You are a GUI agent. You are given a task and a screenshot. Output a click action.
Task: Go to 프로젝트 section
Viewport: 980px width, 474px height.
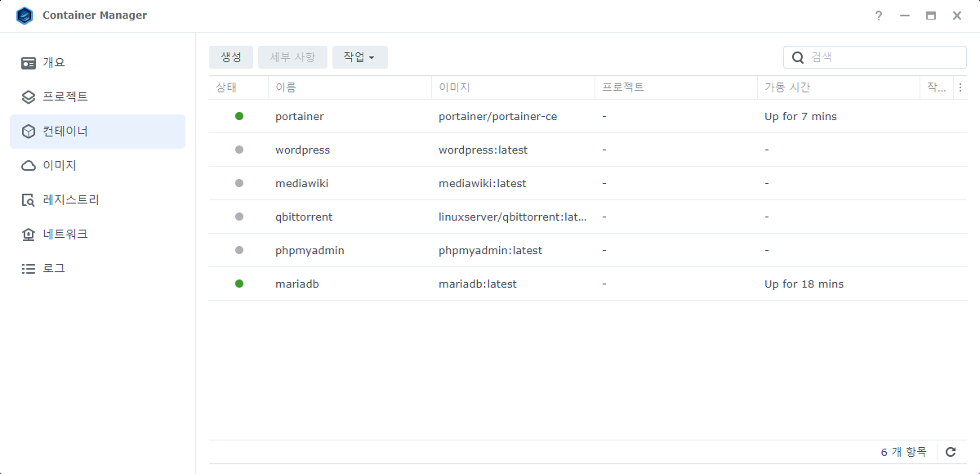97,97
